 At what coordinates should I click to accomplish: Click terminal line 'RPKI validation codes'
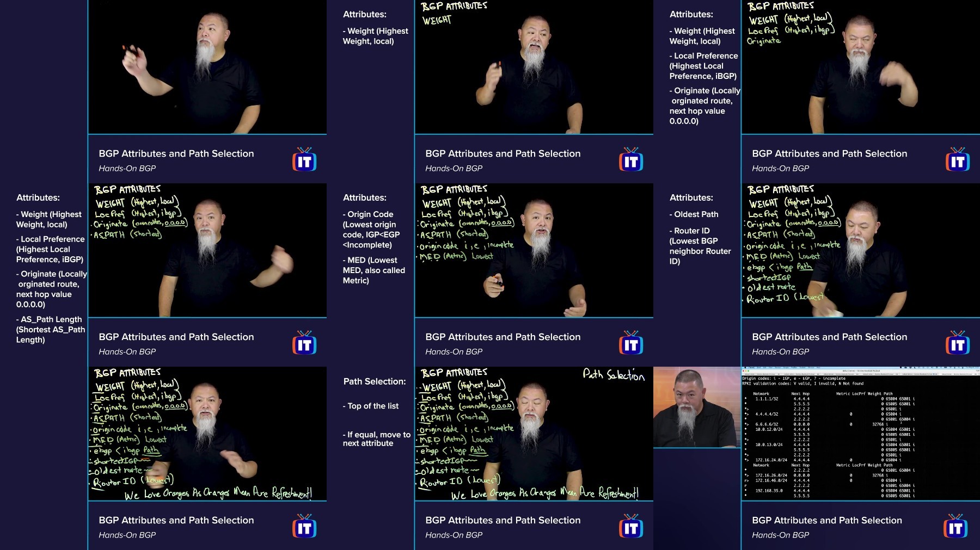coord(803,384)
